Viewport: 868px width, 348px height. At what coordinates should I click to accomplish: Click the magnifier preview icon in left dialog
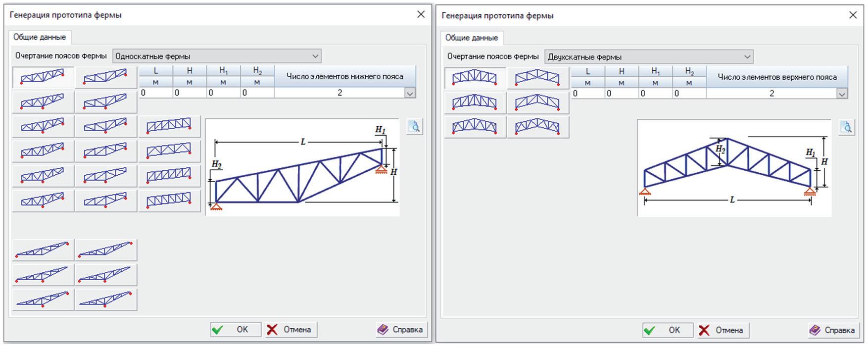point(415,127)
